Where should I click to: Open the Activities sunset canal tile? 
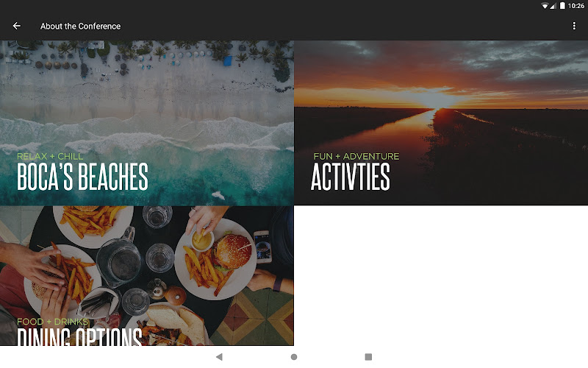(441, 123)
